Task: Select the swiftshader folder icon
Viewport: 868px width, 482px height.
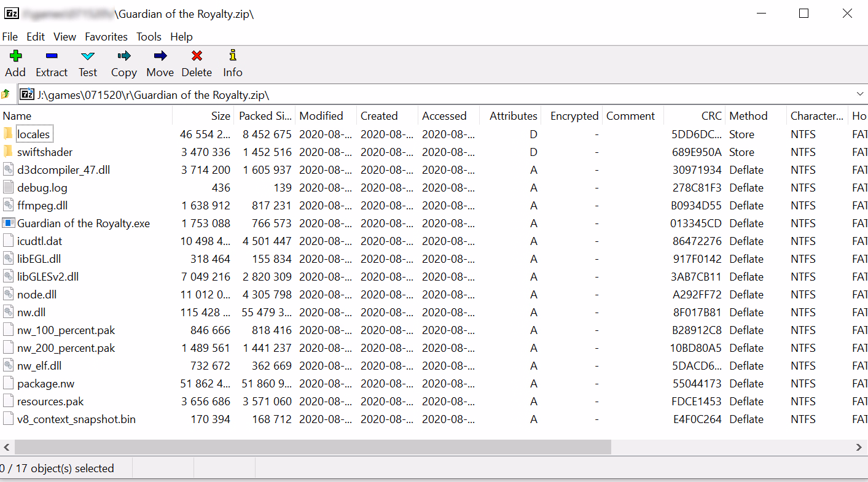Action: pyautogui.click(x=8, y=152)
